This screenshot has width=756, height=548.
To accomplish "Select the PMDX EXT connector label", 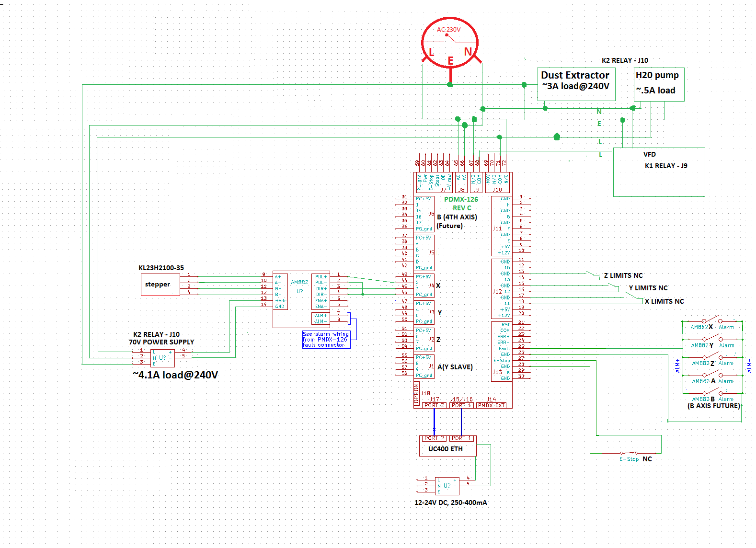I will [x=491, y=405].
